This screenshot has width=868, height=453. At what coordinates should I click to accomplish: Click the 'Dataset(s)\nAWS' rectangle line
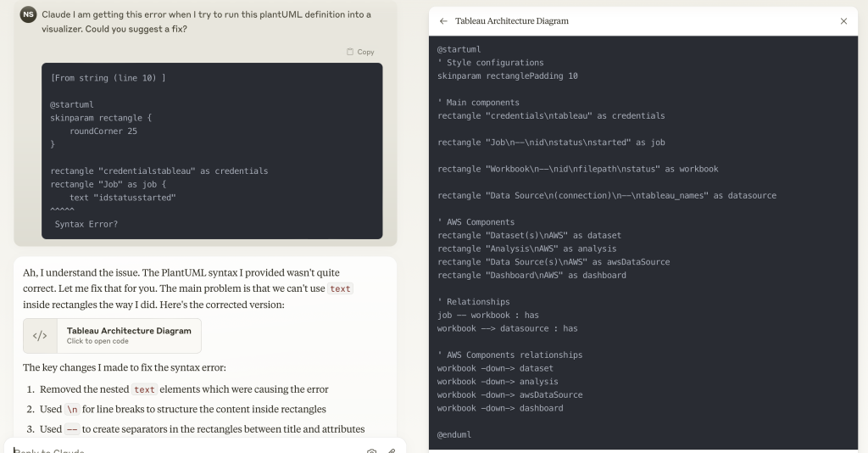pyautogui.click(x=529, y=235)
